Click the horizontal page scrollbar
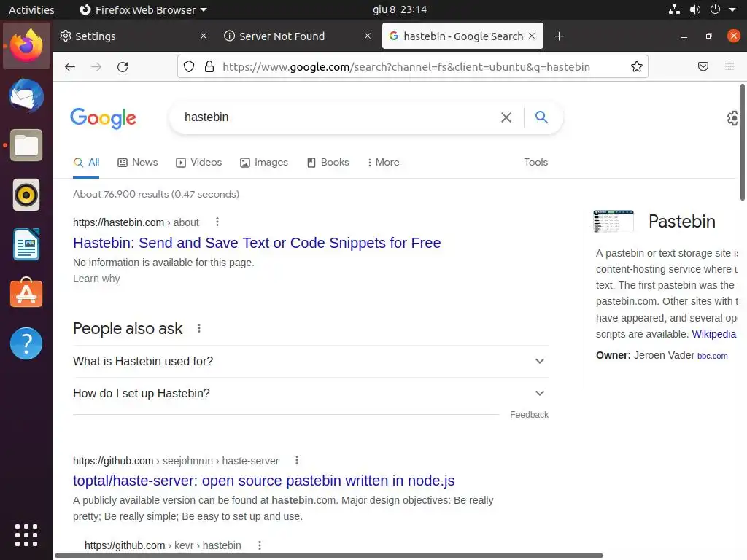747x560 pixels. pos(329,556)
